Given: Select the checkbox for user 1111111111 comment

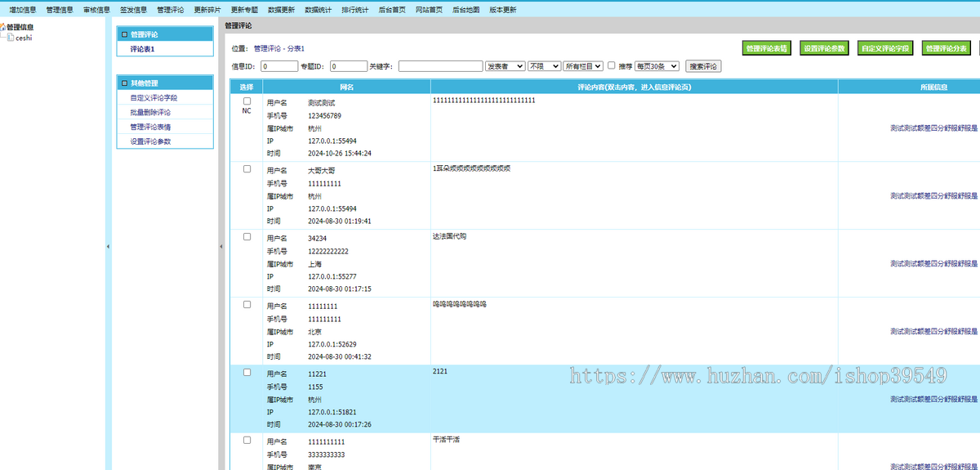Looking at the screenshot, I should click(x=247, y=441).
